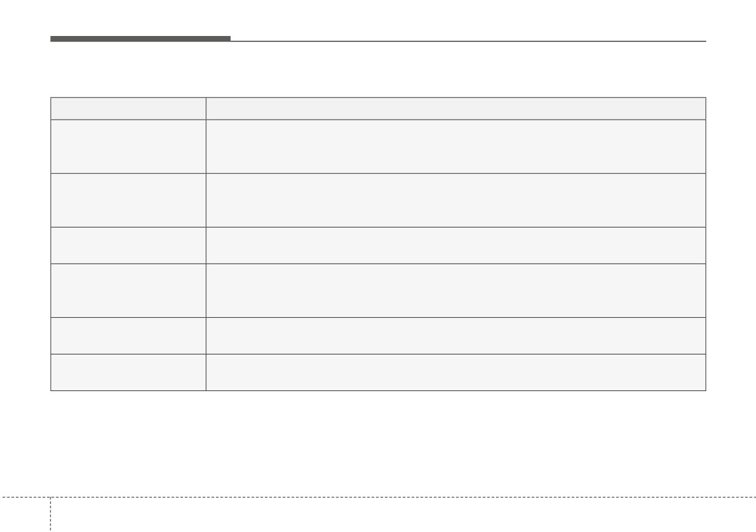The width and height of the screenshot is (756, 532).
Task: Select the first body row's wide-column cell
Action: pos(456,146)
